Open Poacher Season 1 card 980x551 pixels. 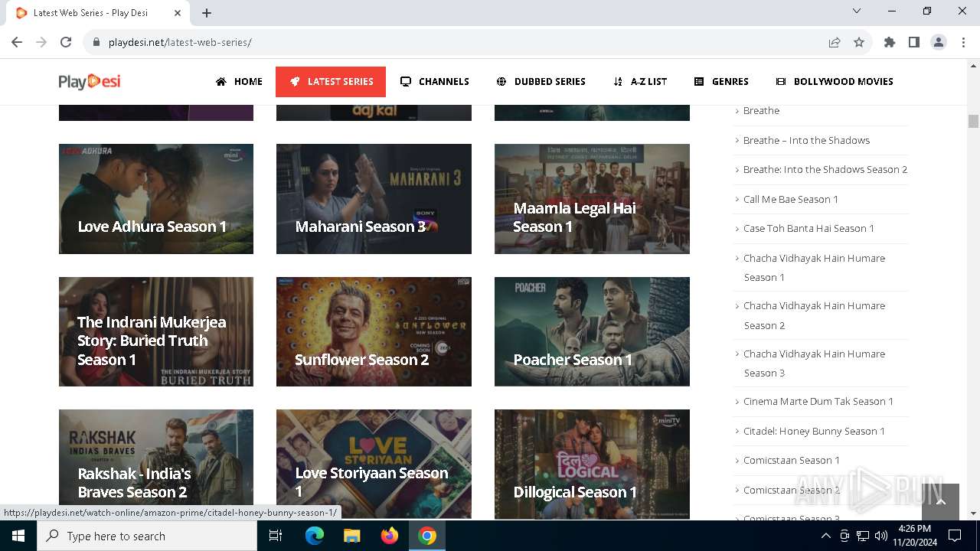pos(592,331)
